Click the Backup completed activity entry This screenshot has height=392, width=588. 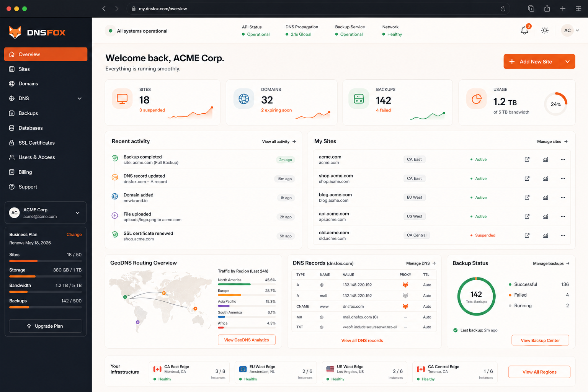coord(203,160)
